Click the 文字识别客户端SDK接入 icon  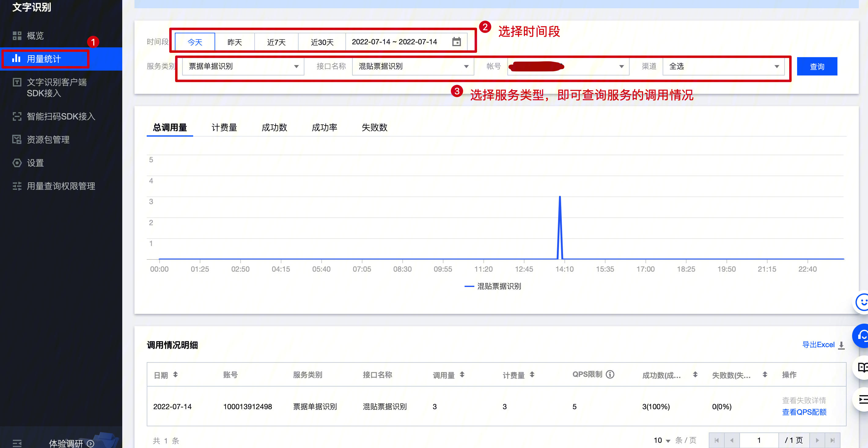[x=17, y=82]
